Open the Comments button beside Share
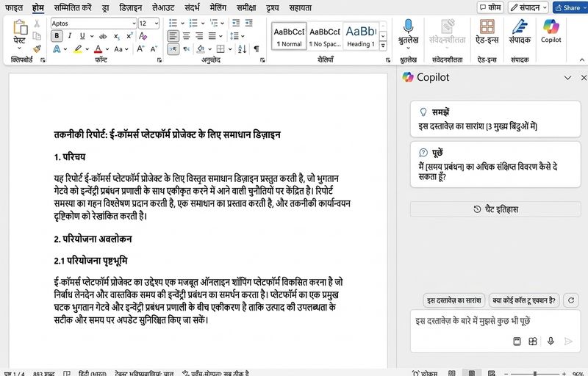This screenshot has width=588, height=376. coord(490,7)
